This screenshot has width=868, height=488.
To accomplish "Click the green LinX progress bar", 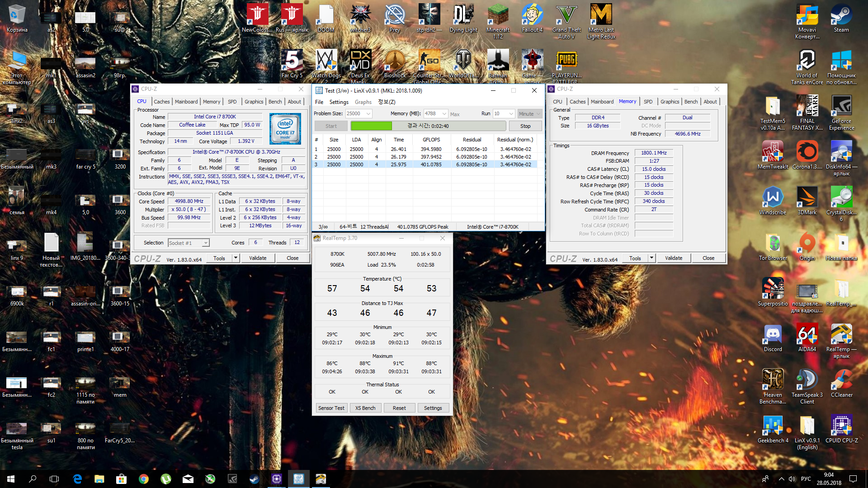I will [x=372, y=126].
